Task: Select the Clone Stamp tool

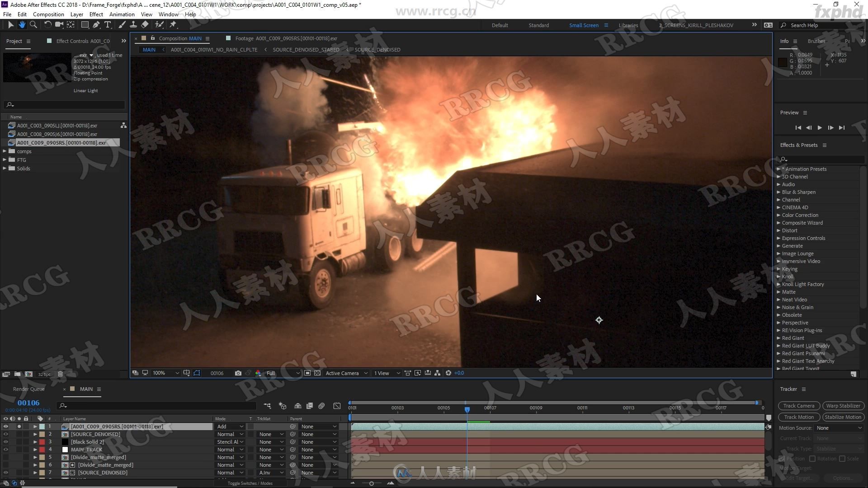Action: coord(133,25)
